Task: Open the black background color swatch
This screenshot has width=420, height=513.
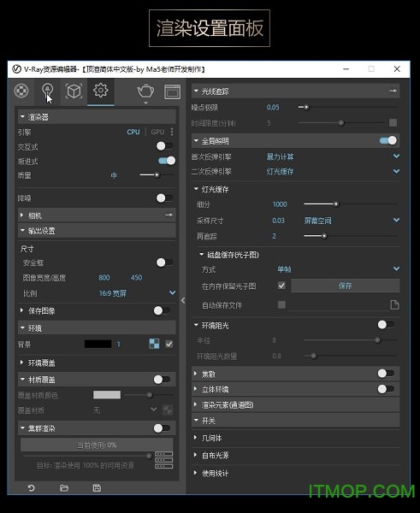Action: [x=98, y=344]
